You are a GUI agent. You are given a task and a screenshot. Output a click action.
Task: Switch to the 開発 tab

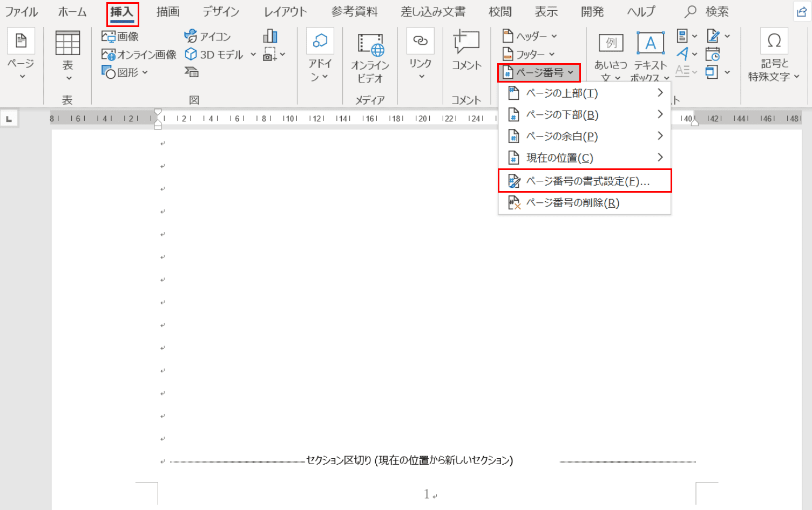point(592,11)
